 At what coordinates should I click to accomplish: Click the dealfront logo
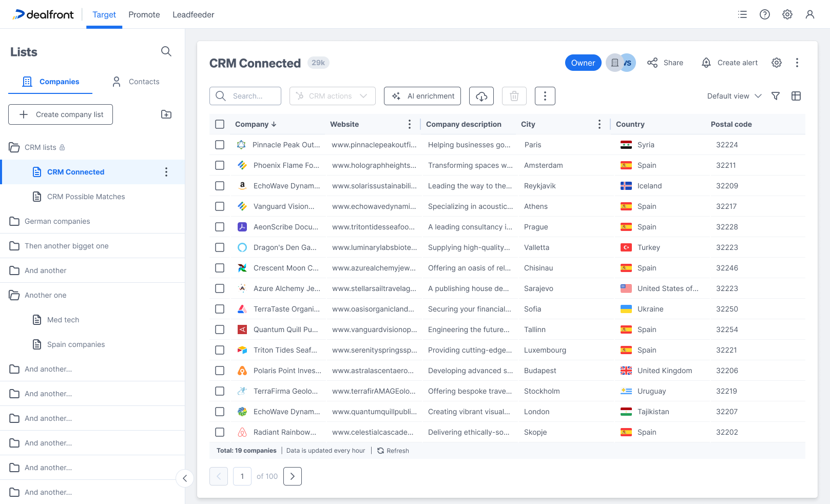[x=43, y=14]
